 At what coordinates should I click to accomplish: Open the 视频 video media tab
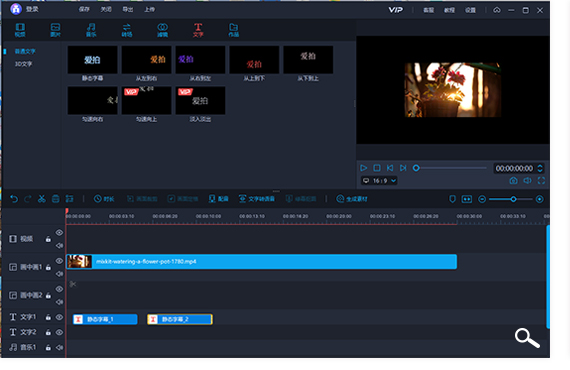(20, 30)
